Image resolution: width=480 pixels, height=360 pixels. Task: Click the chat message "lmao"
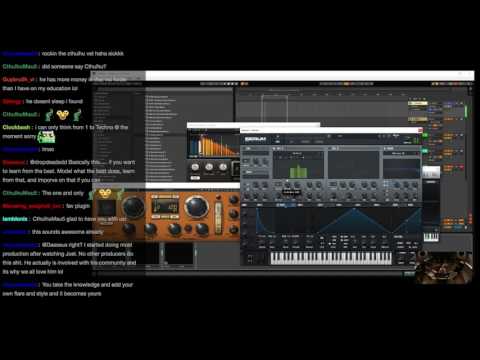point(48,149)
